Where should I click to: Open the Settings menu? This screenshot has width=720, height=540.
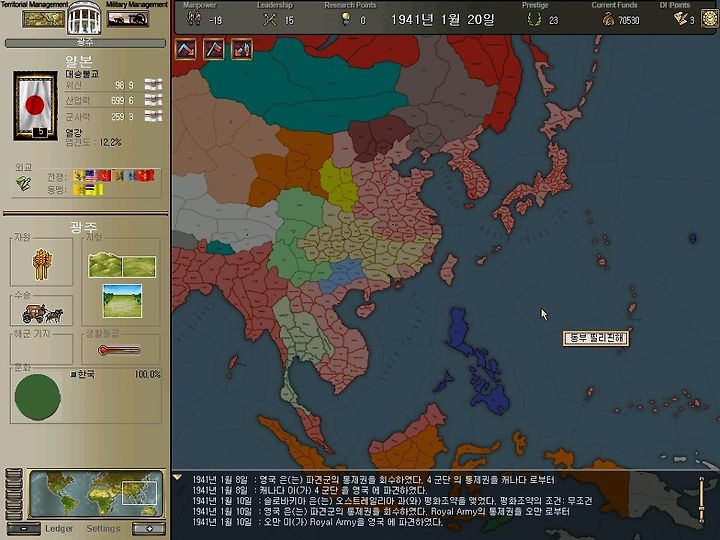[103, 529]
